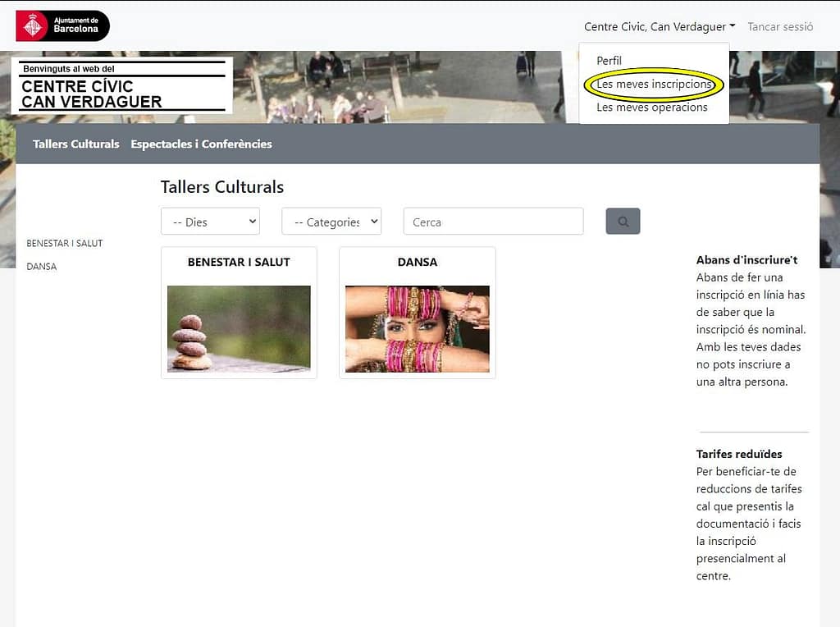The image size is (840, 627).
Task: Expand the Centre Civic, Can Verdaguer user menu
Action: 659,26
